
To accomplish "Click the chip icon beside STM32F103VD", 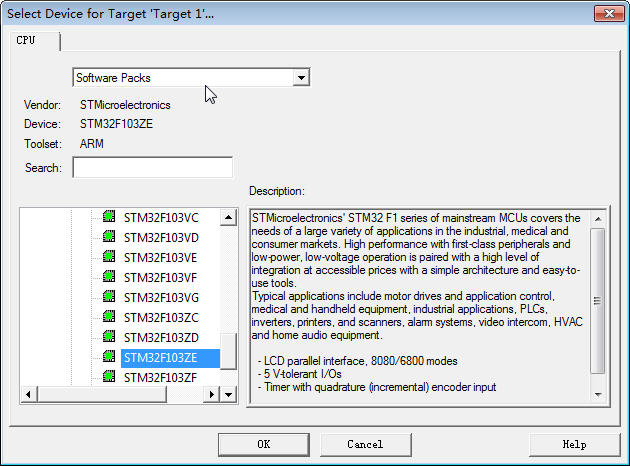I will (109, 237).
